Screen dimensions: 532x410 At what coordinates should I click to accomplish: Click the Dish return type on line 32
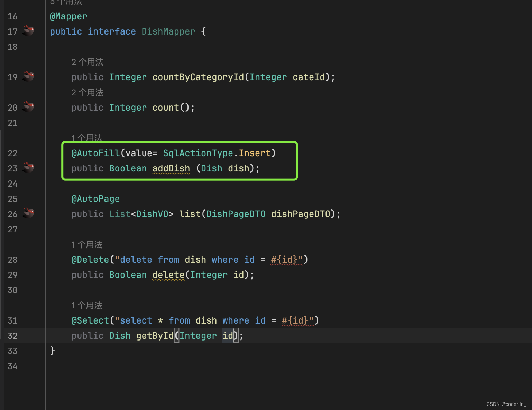(x=120, y=336)
